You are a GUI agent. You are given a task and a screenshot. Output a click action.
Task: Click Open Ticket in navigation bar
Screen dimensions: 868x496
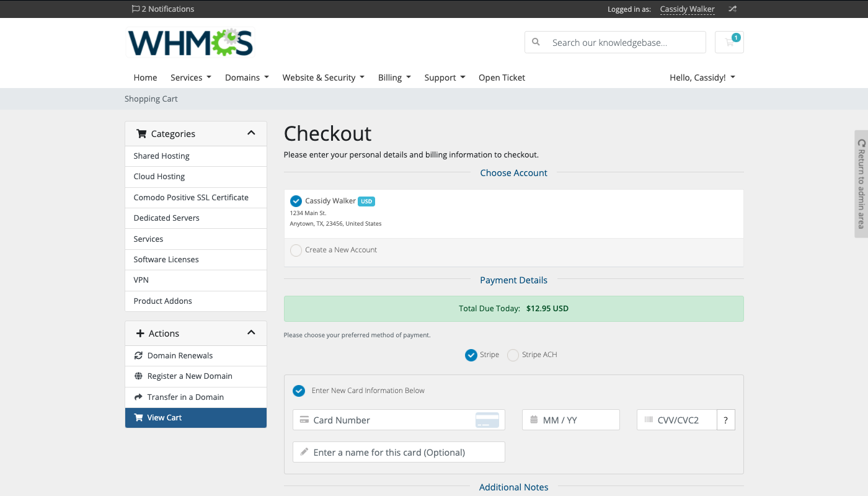coord(502,77)
